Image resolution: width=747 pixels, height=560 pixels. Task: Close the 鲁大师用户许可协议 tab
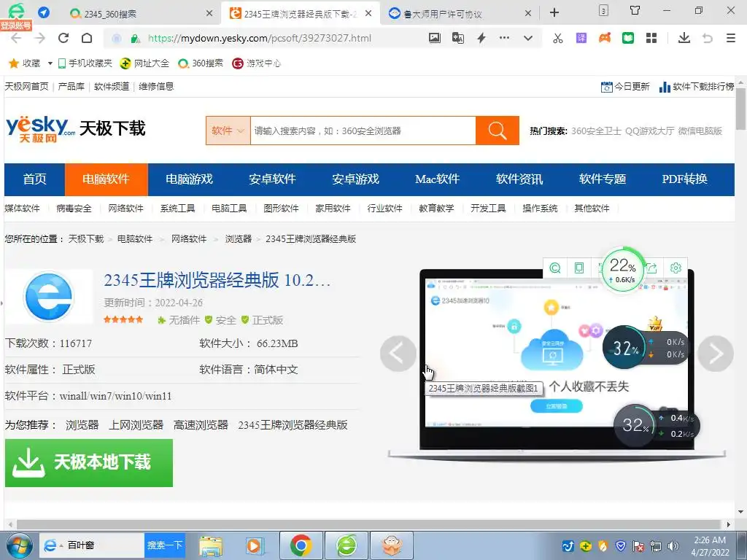tap(528, 13)
